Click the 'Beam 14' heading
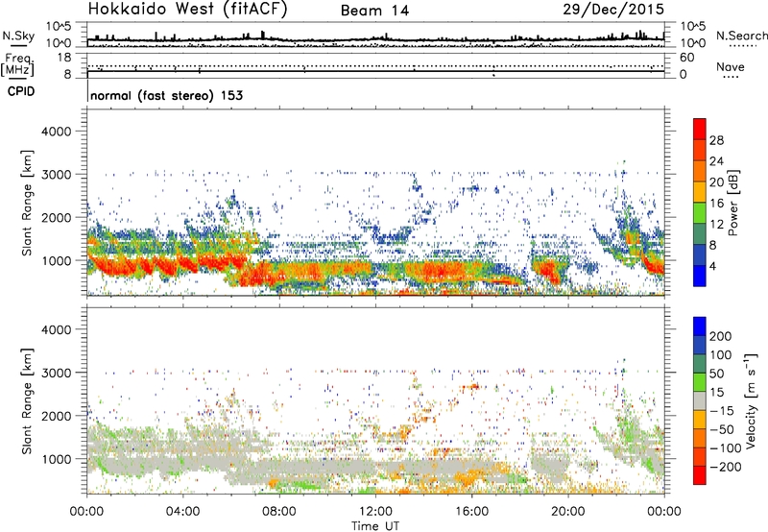Viewport: 768px width, 532px height. (x=374, y=11)
